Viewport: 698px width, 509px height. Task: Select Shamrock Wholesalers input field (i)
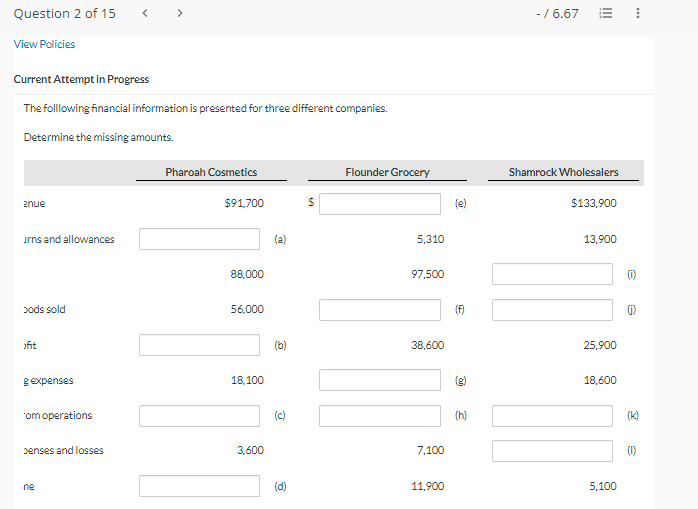[552, 274]
